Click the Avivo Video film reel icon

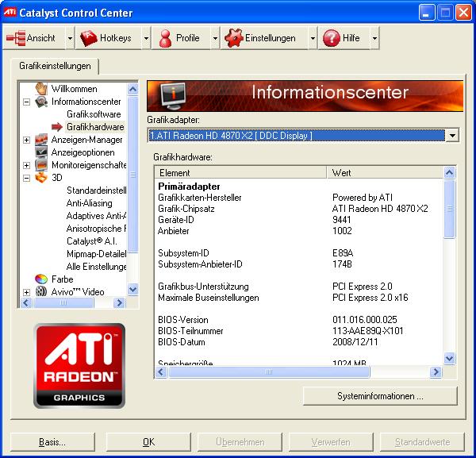click(x=41, y=291)
